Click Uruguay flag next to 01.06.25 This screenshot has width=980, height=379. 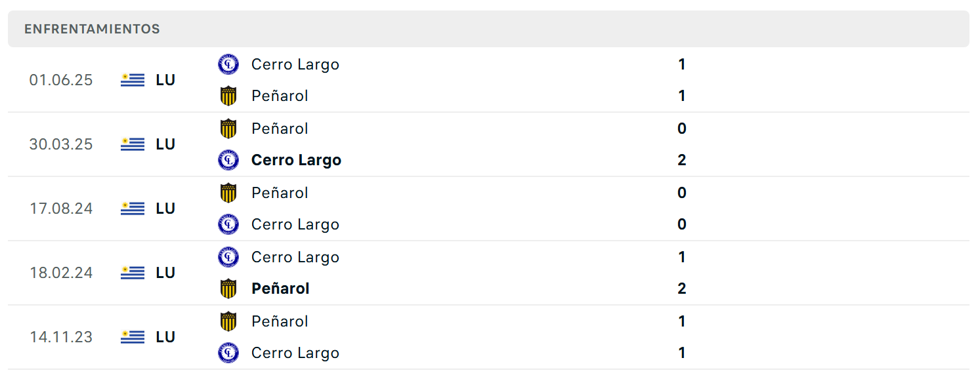(133, 80)
